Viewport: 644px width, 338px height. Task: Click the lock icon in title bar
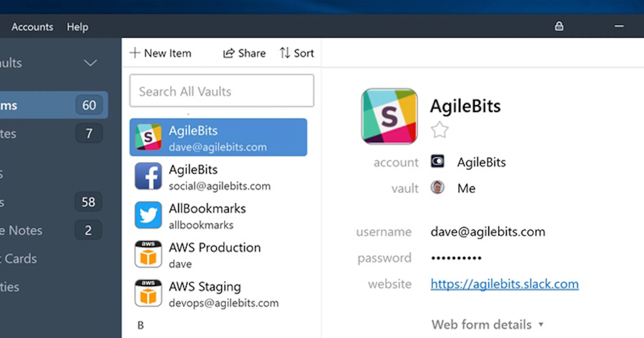[x=559, y=26]
